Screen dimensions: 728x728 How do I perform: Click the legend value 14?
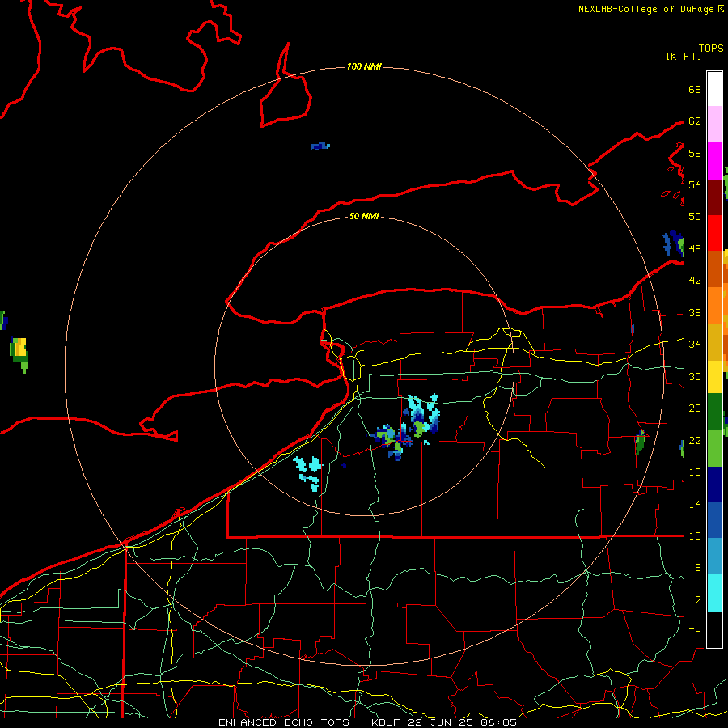pyautogui.click(x=695, y=504)
